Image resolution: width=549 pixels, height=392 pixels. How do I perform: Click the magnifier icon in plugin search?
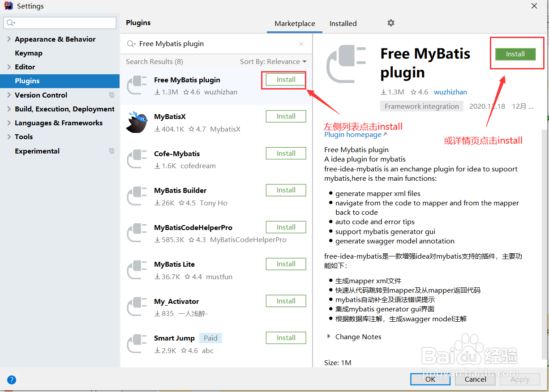131,44
